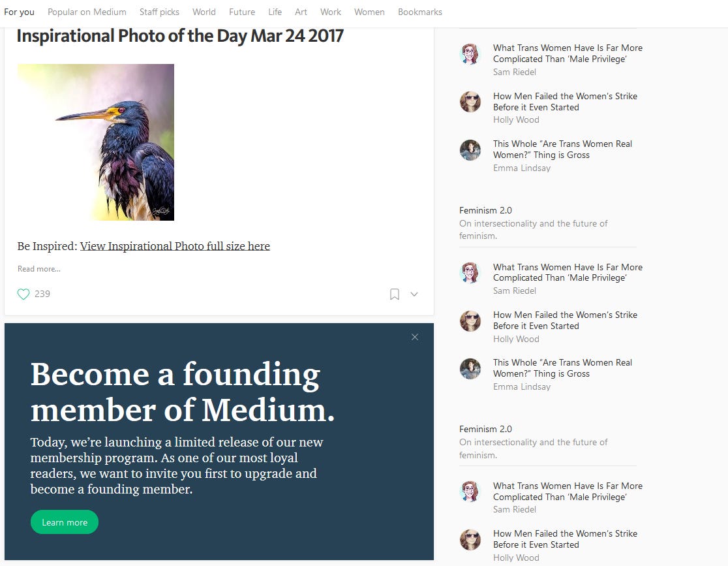Open View Inspirational Photo full size link
Screen dimensions: 728x566
175,246
